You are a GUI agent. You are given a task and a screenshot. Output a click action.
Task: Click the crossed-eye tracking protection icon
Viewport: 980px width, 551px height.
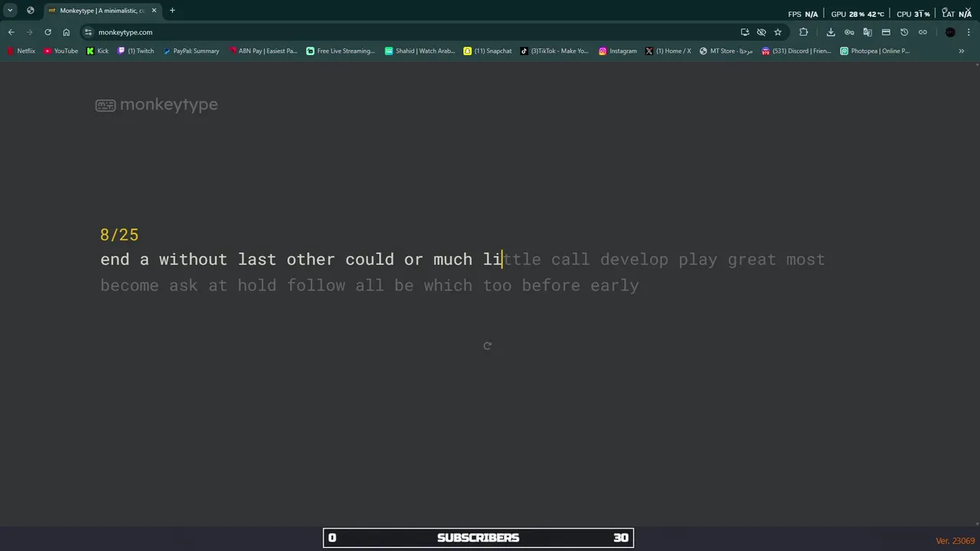(x=761, y=32)
